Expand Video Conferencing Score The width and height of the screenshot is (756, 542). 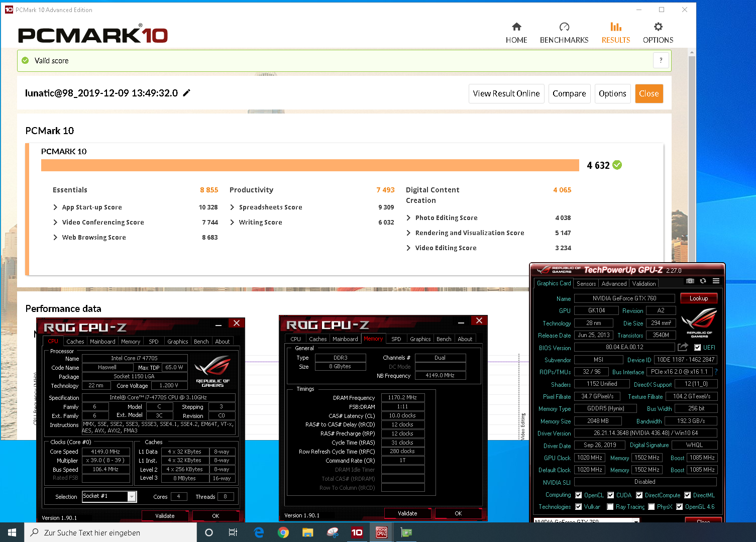(x=55, y=222)
